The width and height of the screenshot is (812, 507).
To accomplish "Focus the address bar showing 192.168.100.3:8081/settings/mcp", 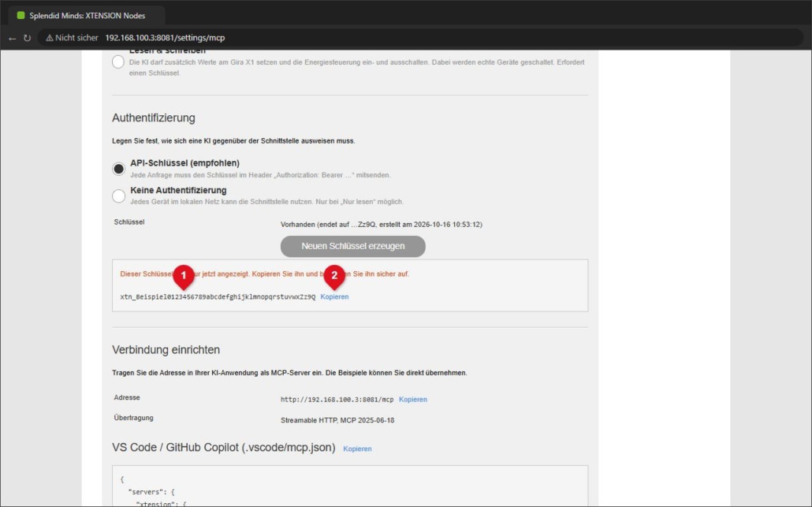I will 420,38.
